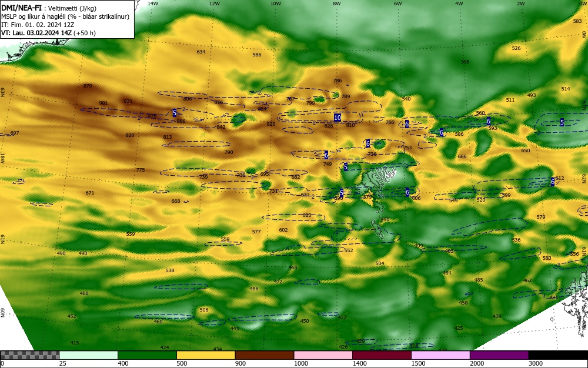Select the map value 526

click(x=516, y=48)
